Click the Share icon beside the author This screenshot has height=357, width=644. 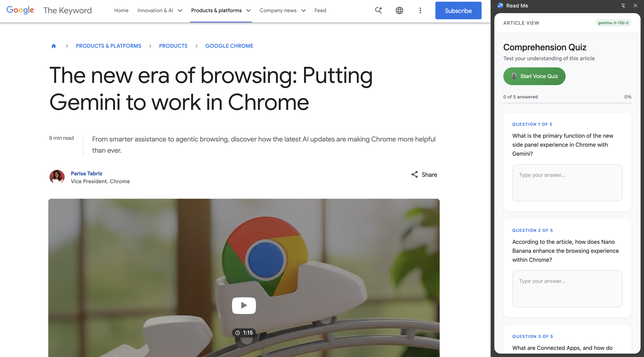pos(414,175)
